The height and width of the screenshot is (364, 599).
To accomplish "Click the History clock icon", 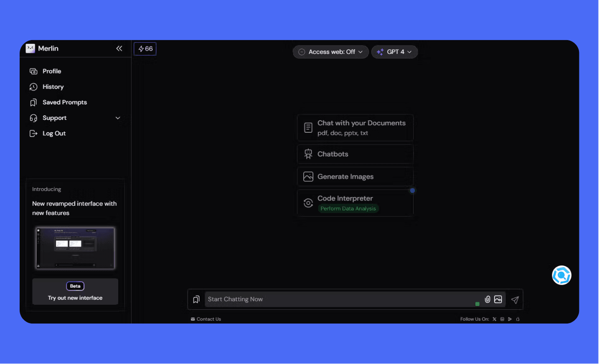I will point(33,87).
